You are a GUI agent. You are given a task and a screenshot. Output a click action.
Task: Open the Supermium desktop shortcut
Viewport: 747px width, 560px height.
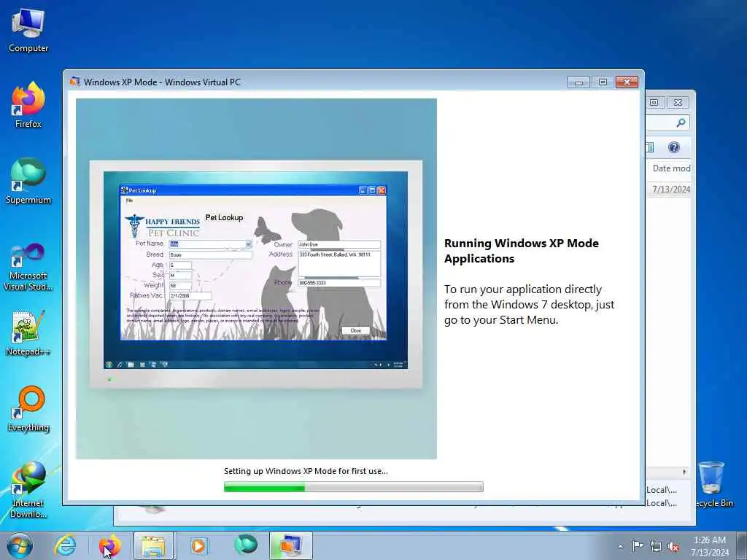[x=28, y=182]
